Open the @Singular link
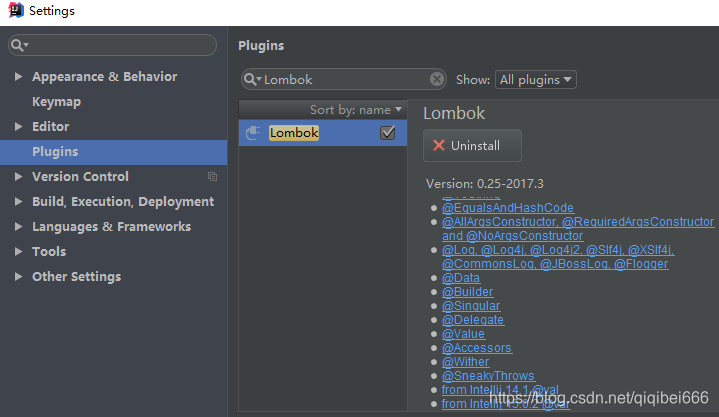Image resolution: width=719 pixels, height=417 pixels. (471, 306)
